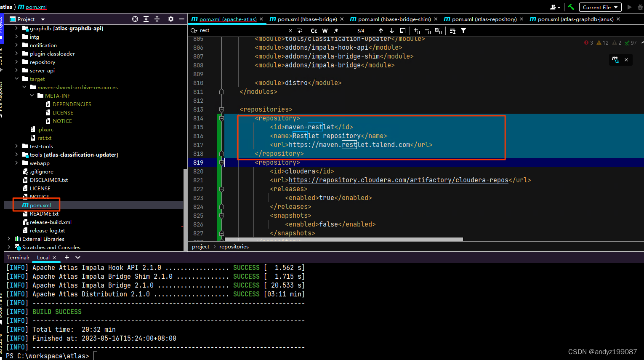Image resolution: width=644 pixels, height=360 pixels.
Task: Open a new Terminal tab with plus icon
Action: point(67,257)
